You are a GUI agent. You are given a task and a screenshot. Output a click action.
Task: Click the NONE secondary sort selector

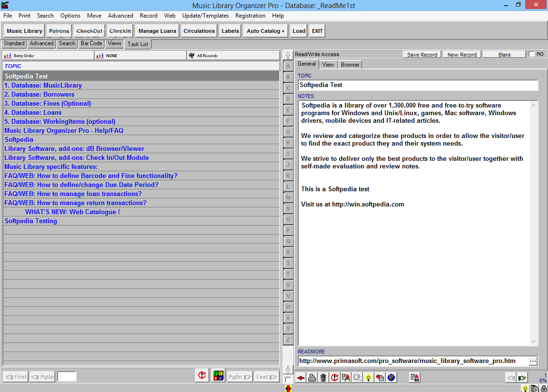click(x=141, y=56)
